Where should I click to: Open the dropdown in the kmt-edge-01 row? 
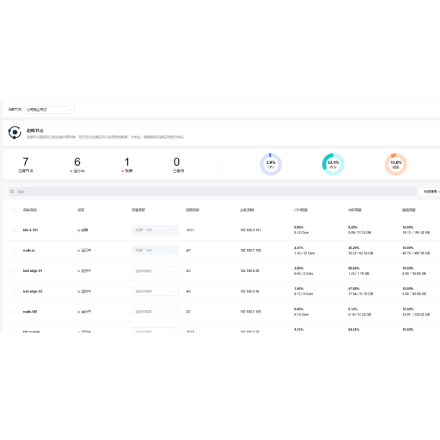[155, 271]
